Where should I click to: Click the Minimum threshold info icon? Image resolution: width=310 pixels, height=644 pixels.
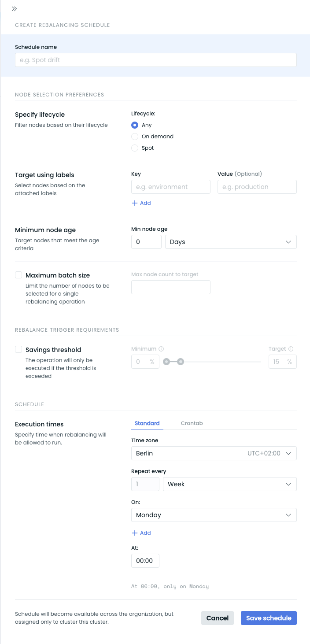tap(161, 349)
